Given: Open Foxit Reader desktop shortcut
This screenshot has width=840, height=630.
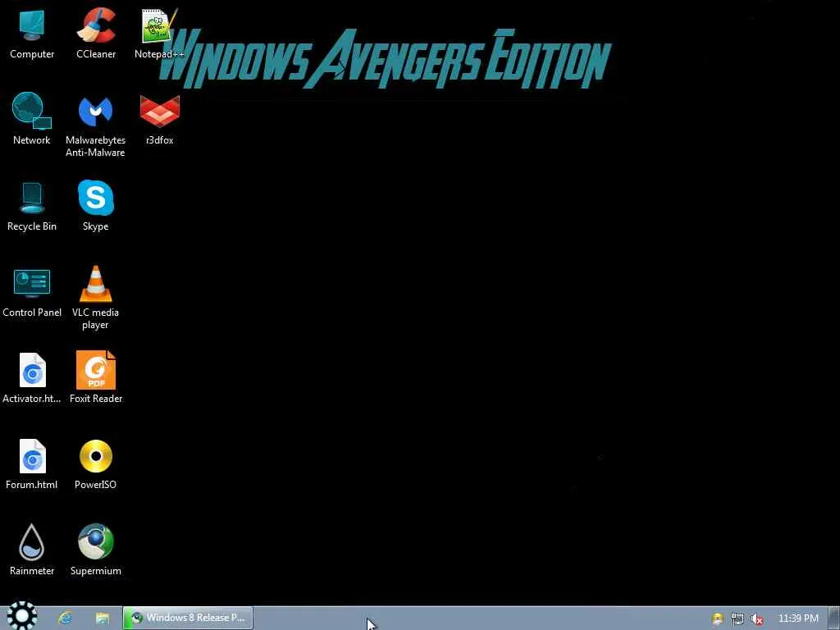Looking at the screenshot, I should click(x=96, y=377).
